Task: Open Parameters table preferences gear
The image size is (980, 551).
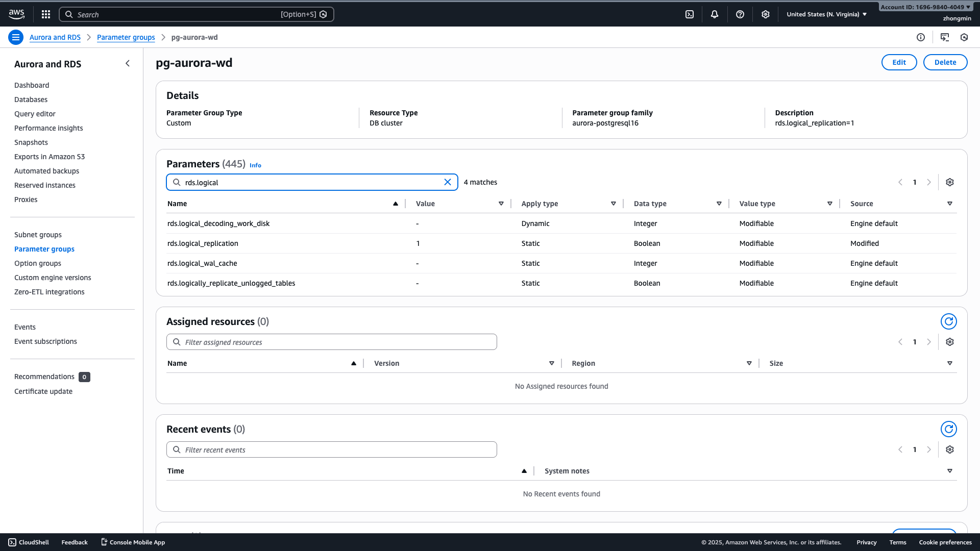Action: click(x=949, y=182)
